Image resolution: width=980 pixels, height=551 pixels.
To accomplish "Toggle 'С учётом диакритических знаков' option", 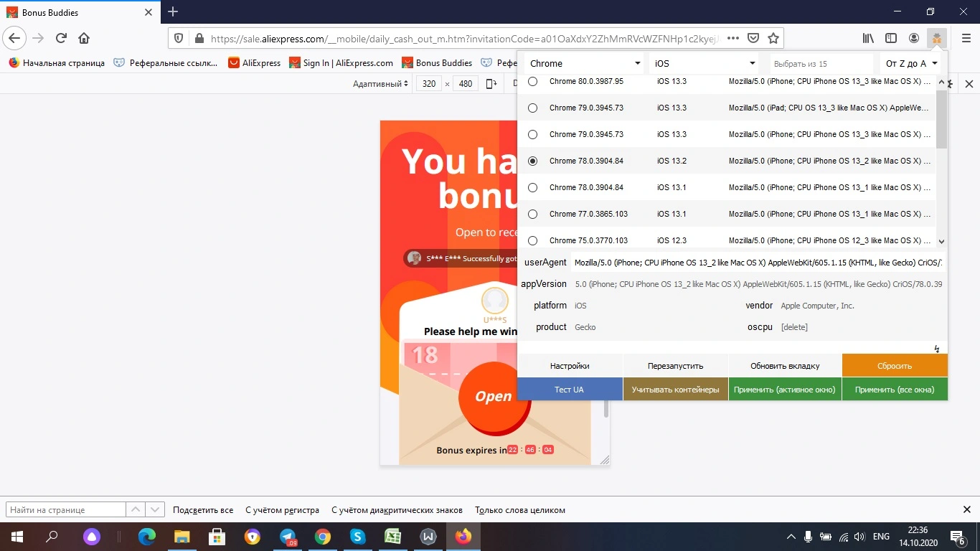I will tap(397, 510).
